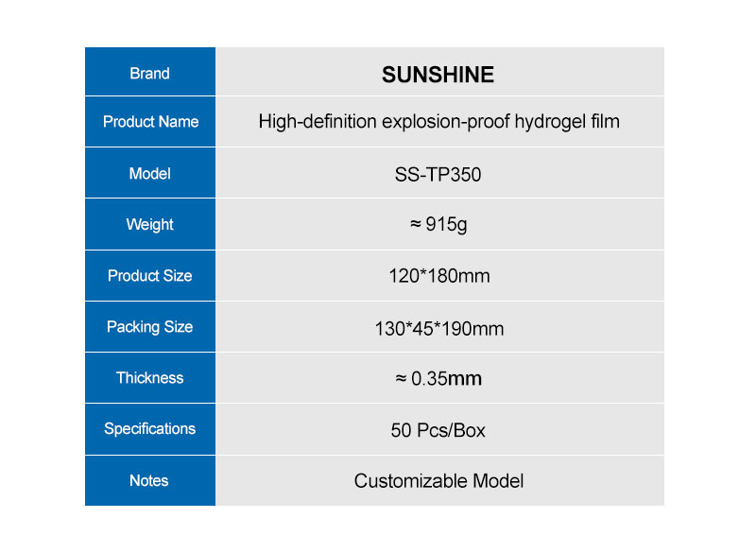Click the Product Name label cell

150,122
